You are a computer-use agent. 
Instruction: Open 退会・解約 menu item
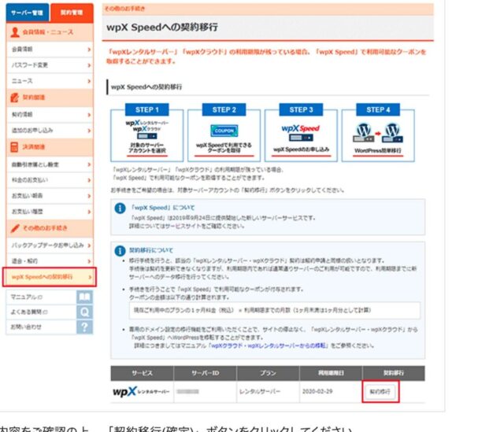coord(50,260)
